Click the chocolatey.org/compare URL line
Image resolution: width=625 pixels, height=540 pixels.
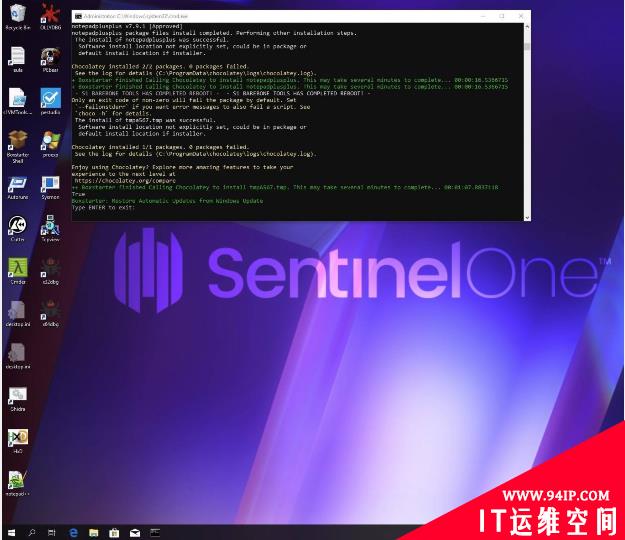(125, 181)
